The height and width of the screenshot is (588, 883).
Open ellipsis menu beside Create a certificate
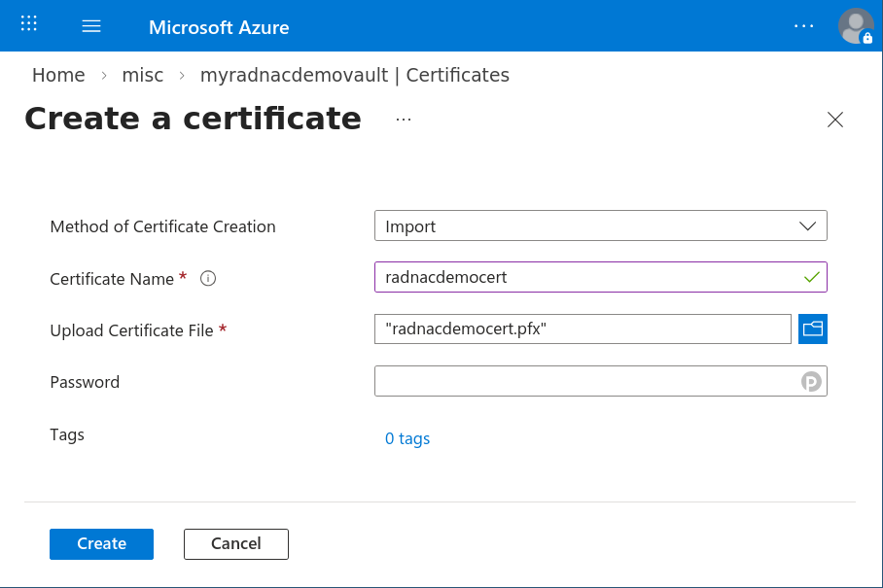pos(404,120)
